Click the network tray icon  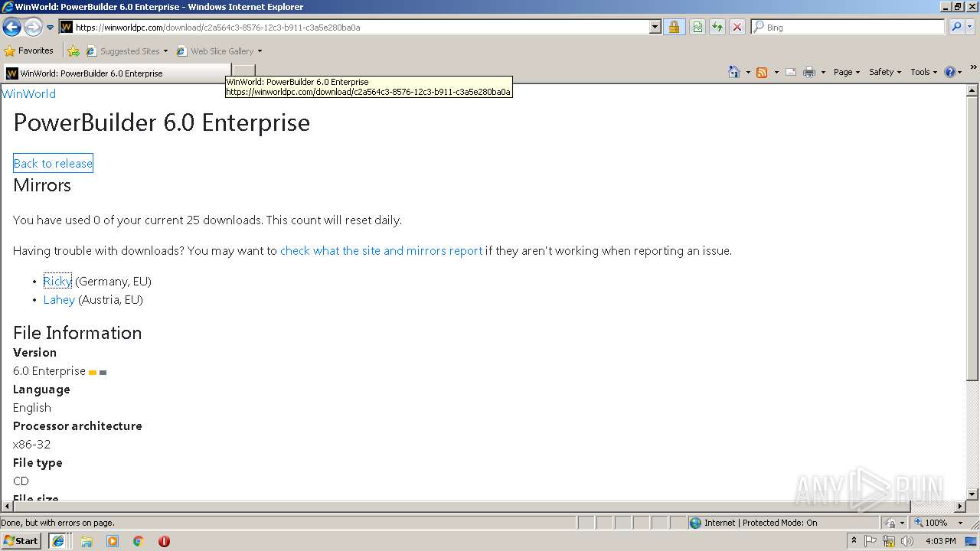pos(889,541)
